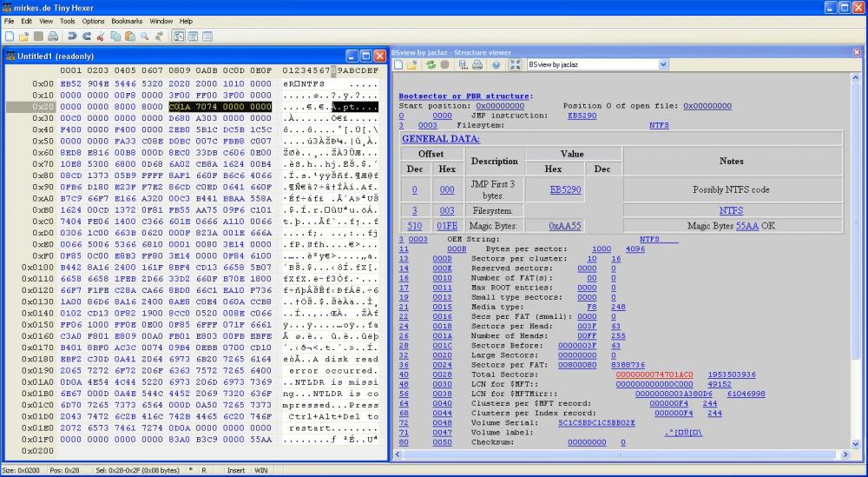Click the New file icon in main toolbar
868x477 pixels.
coord(9,36)
